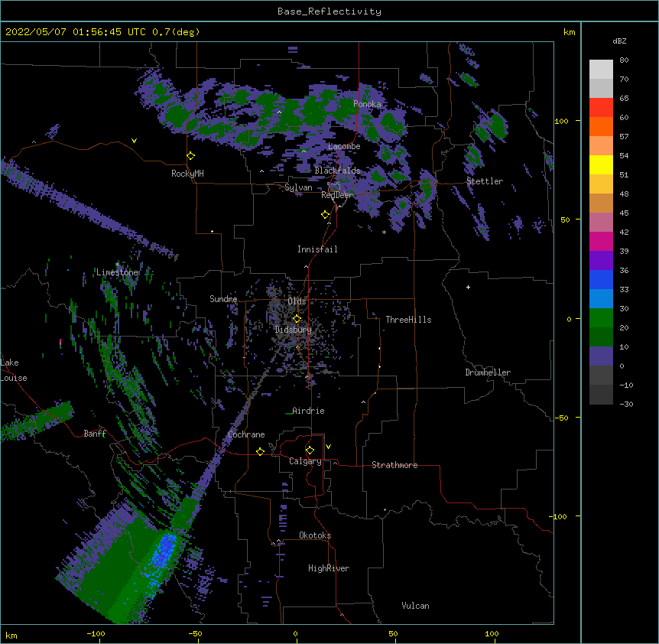Select the RedDeer city label
The width and height of the screenshot is (659, 644).
point(336,195)
